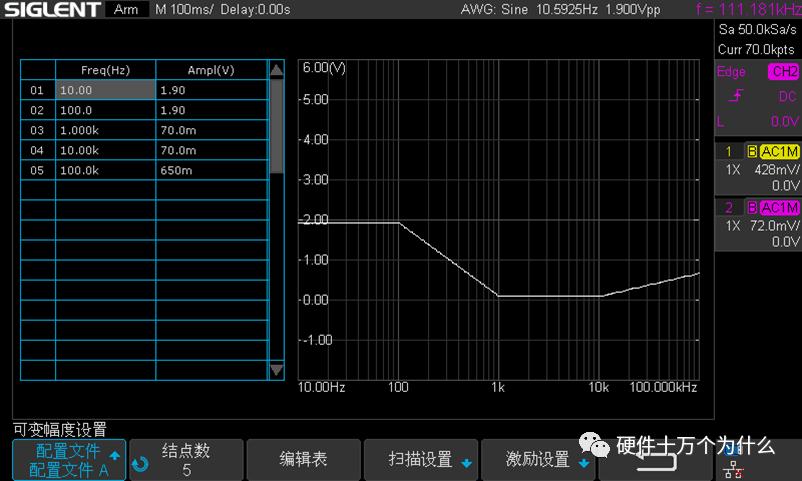Click the Arm acquisition status button
Image resolution: width=802 pixels, height=481 pixels.
coord(126,9)
